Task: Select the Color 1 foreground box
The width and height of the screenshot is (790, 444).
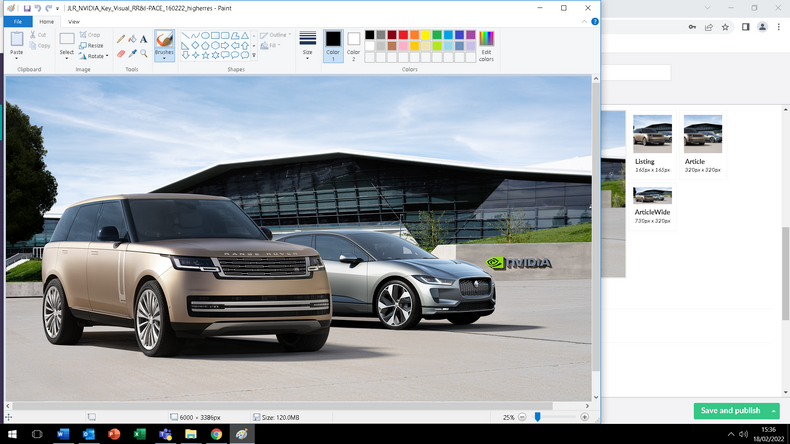Action: (x=333, y=46)
